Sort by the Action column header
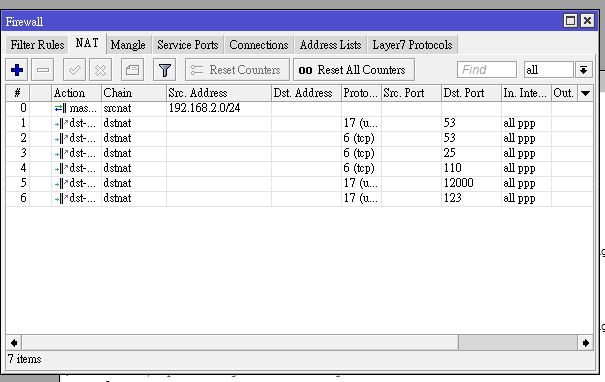 76,93
